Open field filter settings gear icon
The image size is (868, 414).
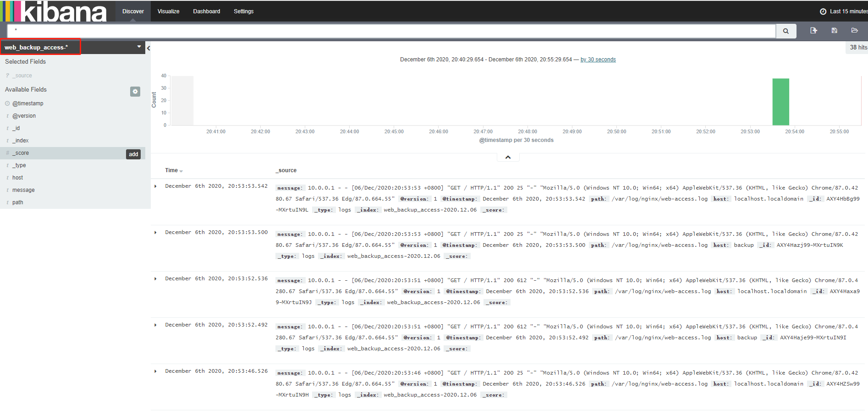(x=135, y=92)
